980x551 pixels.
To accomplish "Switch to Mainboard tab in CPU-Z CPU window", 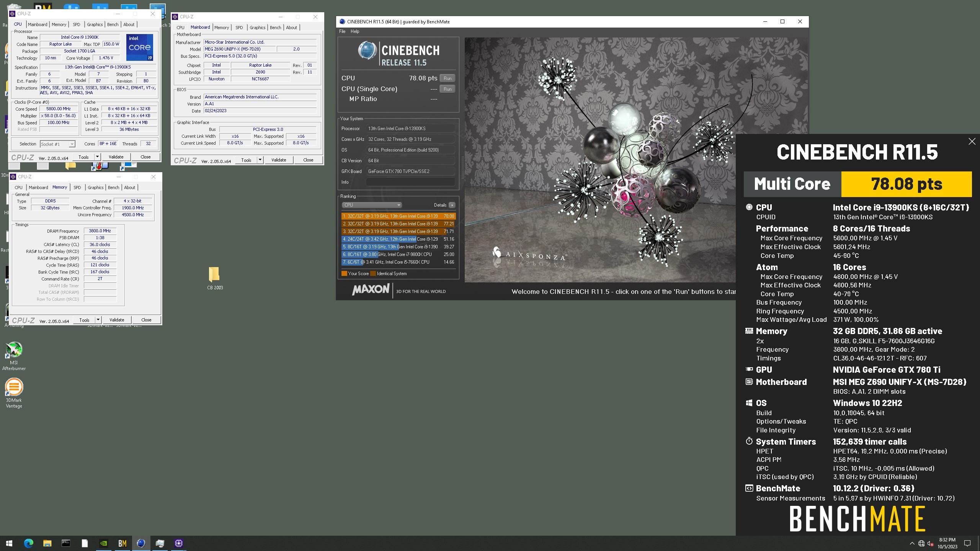I will tap(38, 24).
